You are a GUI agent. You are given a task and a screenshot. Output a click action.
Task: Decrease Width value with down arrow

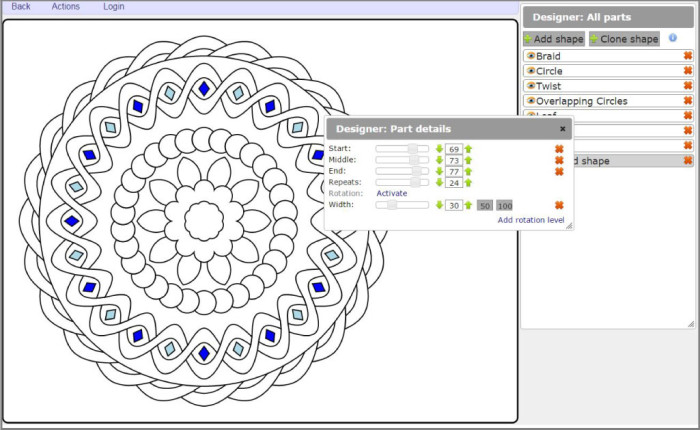(x=439, y=205)
